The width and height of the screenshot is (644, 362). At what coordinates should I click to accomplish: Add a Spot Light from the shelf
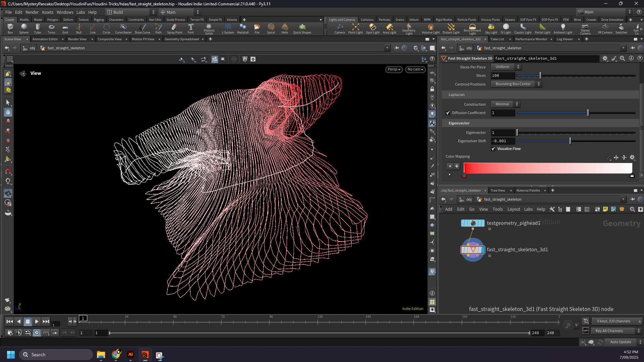(373, 29)
